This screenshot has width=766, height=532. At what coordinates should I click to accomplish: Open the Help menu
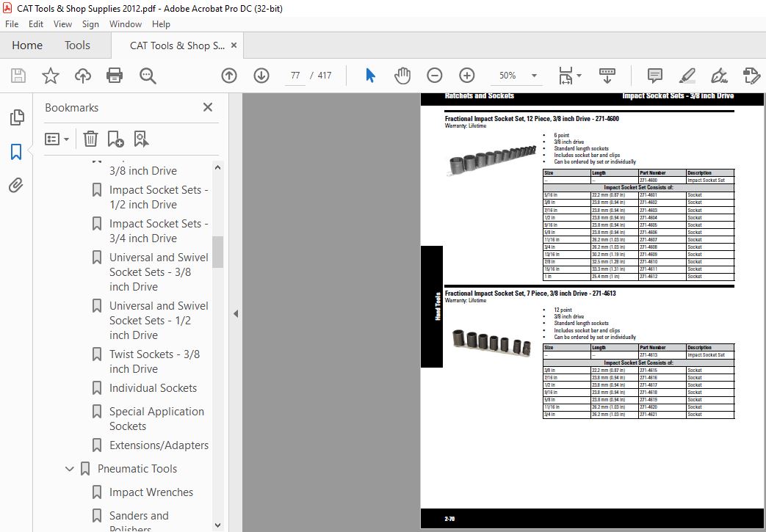coord(161,24)
